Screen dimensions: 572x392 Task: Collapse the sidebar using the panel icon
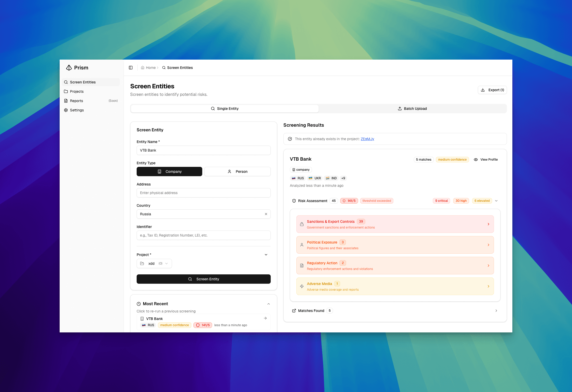coord(131,68)
